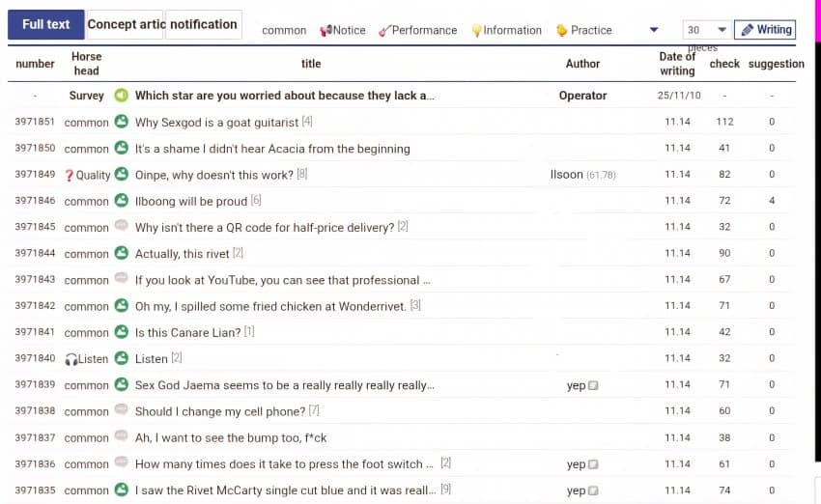Screen dimensions: 821x504
Task: Open the 30 posts-per-page dropdown
Action: point(706,30)
